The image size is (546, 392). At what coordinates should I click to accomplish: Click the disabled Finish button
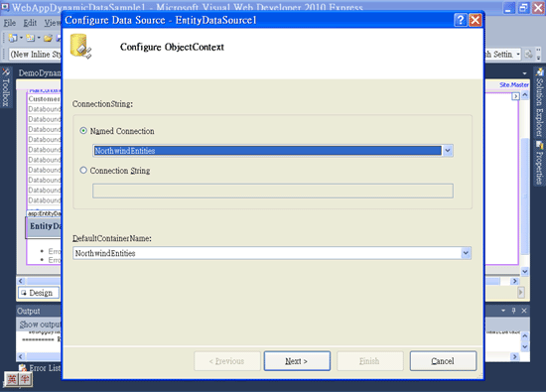click(369, 361)
